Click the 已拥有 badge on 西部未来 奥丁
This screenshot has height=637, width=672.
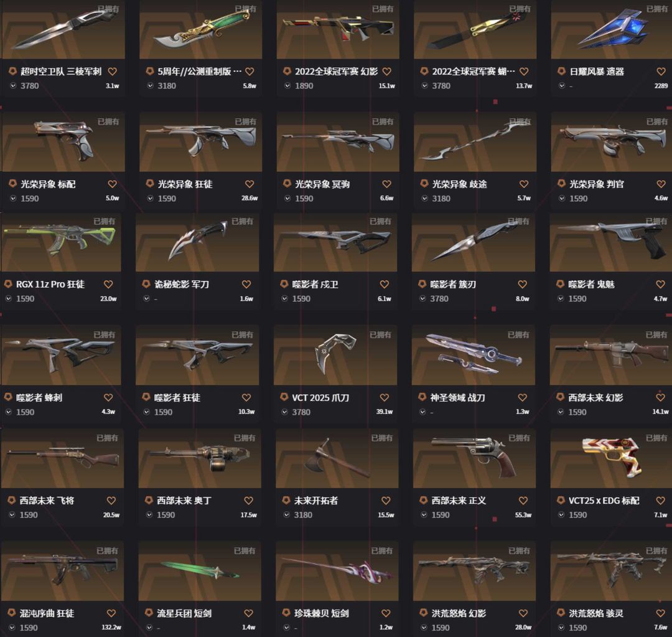[x=245, y=438]
